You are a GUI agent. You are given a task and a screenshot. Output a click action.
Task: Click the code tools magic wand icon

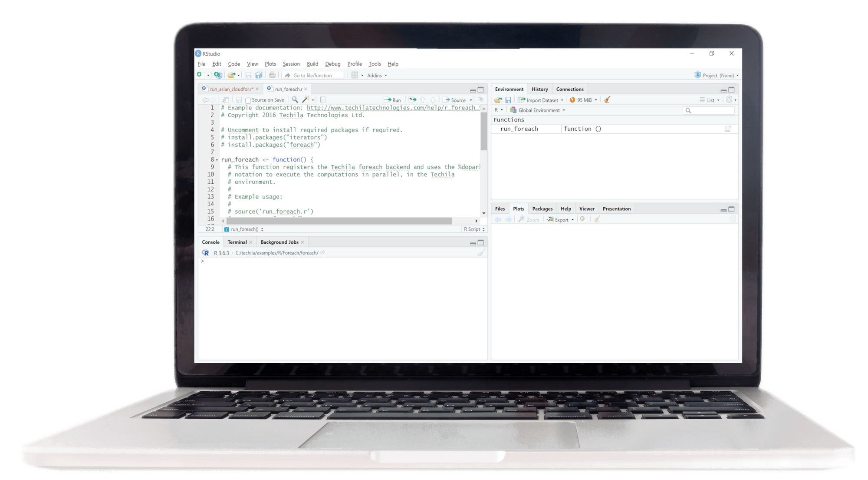pos(306,100)
